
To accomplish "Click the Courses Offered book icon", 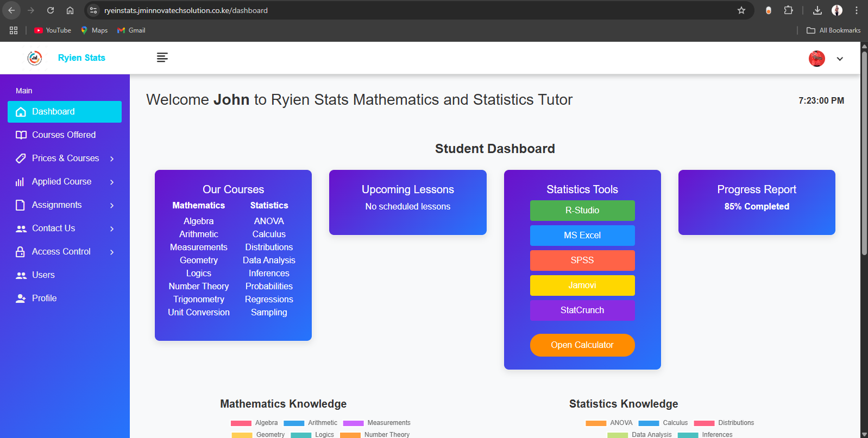I will pyautogui.click(x=21, y=135).
